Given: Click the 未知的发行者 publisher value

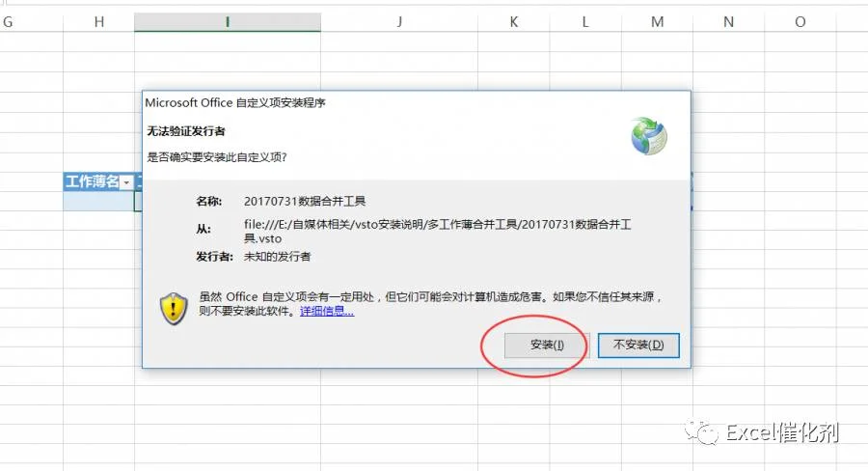Looking at the screenshot, I should [278, 257].
